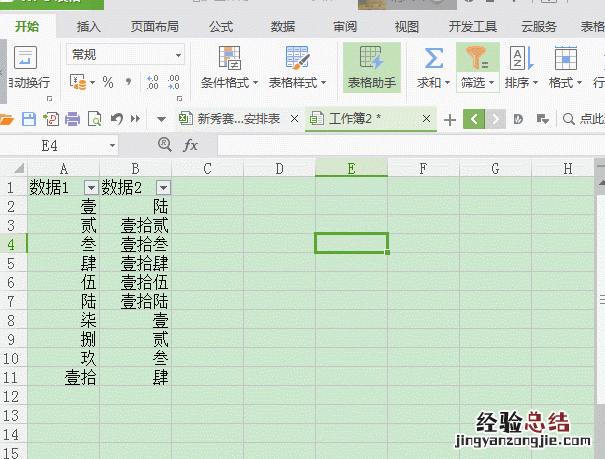The height and width of the screenshot is (459, 605).
Task: Click the save icon in quick toolbar
Action: (x=29, y=119)
